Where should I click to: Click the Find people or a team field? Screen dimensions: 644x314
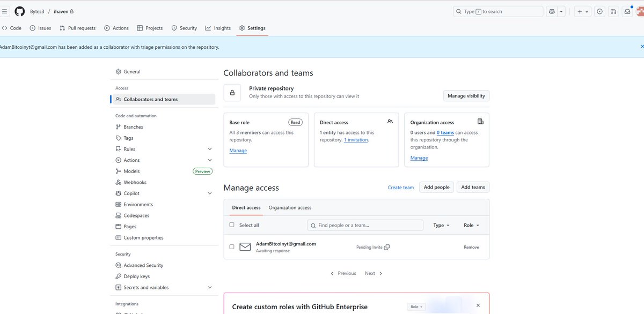click(x=365, y=225)
